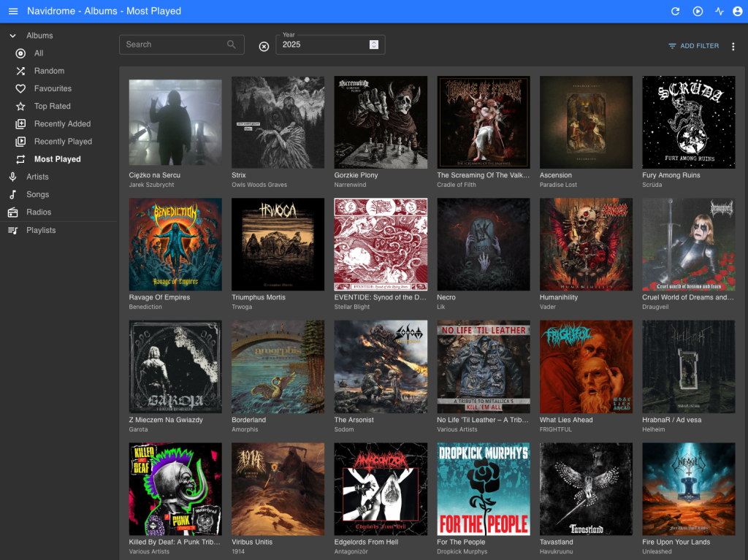Click the Search input field
This screenshot has height=560, width=748.
click(x=174, y=45)
